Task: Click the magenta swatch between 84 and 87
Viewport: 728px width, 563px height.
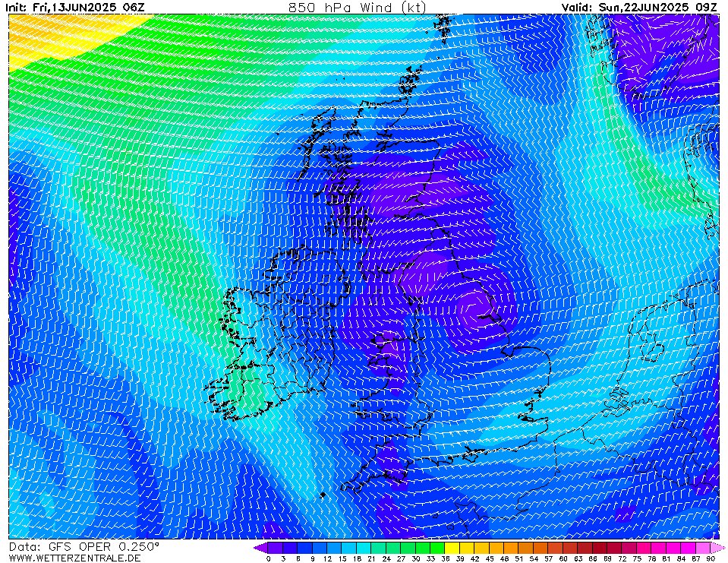Action: [688, 548]
